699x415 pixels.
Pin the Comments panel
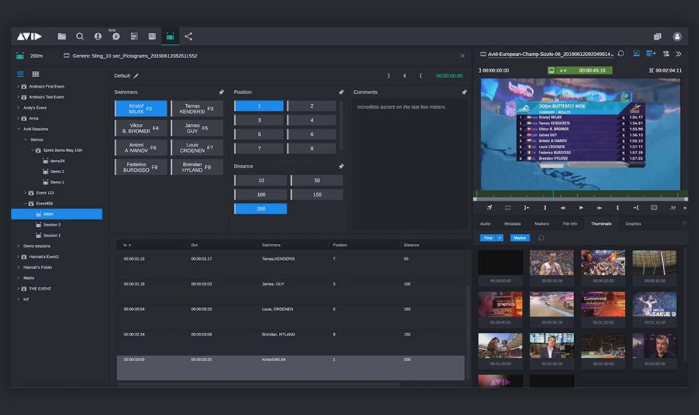pos(464,92)
